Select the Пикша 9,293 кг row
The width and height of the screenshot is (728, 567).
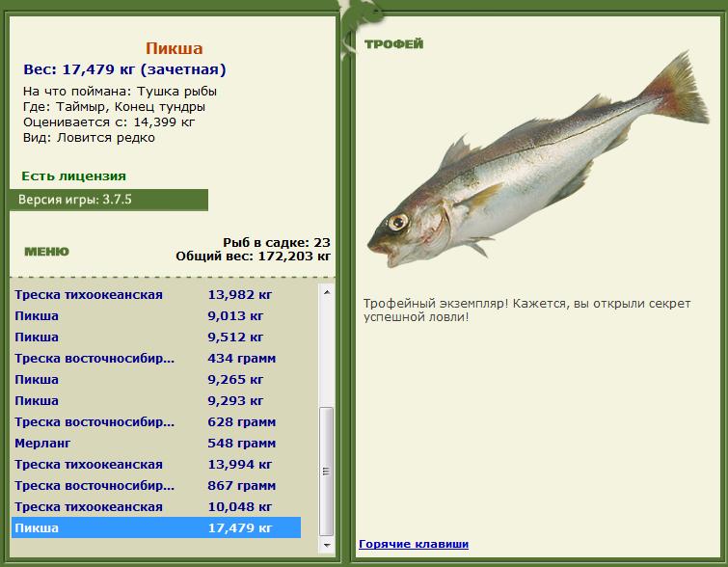click(x=156, y=401)
